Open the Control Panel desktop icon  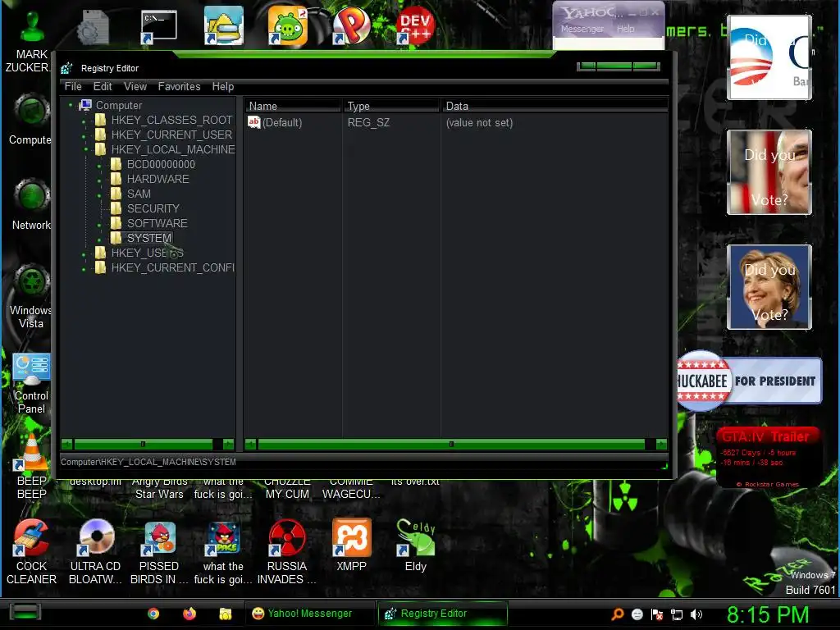(32, 368)
